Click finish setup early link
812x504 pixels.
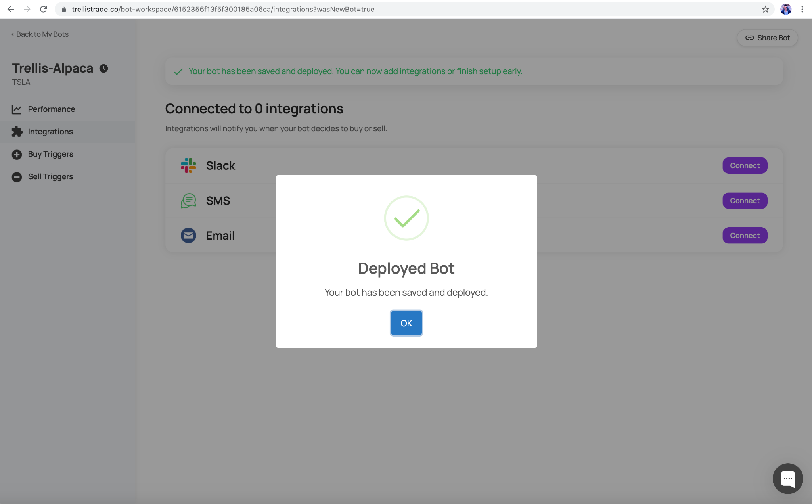pyautogui.click(x=489, y=71)
